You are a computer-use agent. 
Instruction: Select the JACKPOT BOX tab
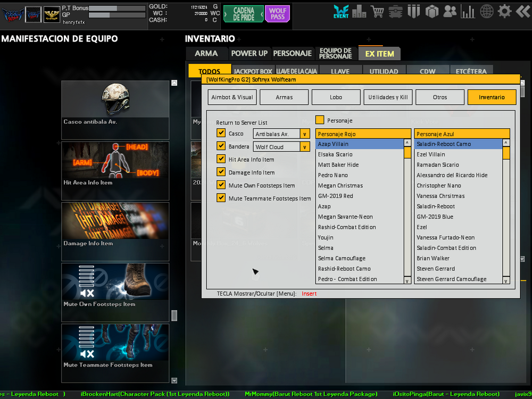point(253,71)
